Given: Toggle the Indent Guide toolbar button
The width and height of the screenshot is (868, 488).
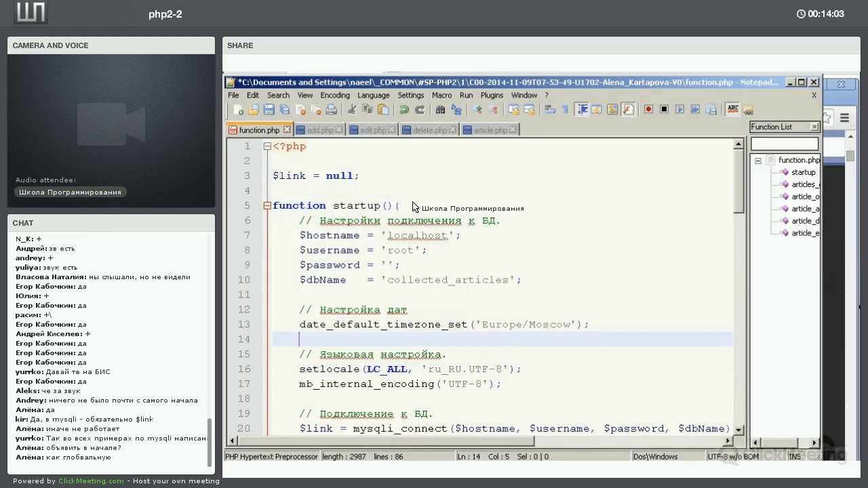Looking at the screenshot, I should 581,110.
